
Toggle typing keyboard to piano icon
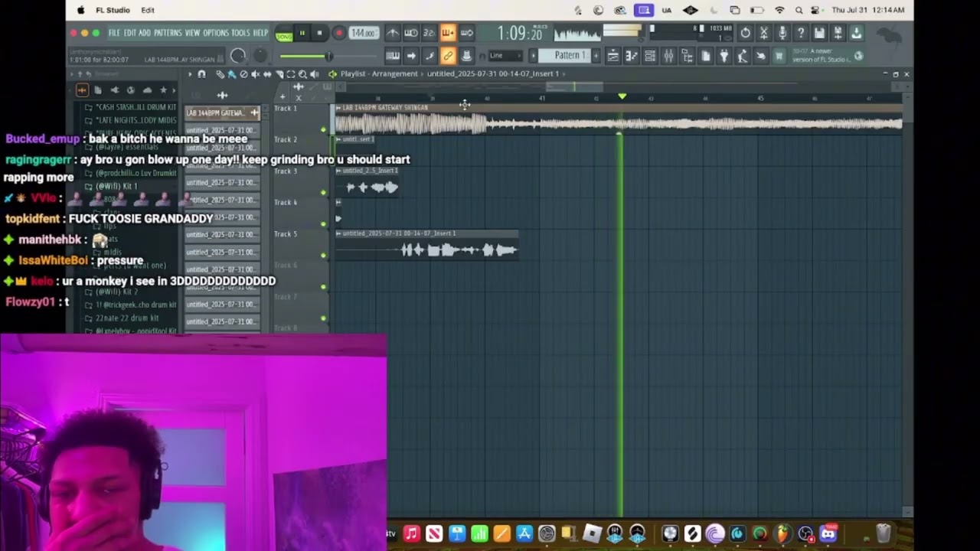coord(393,55)
